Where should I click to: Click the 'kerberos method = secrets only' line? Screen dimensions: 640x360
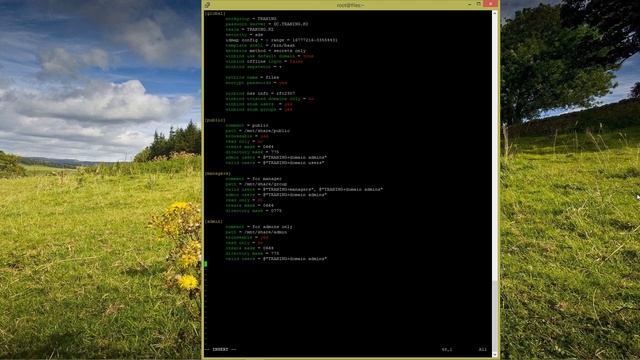pyautogui.click(x=265, y=51)
